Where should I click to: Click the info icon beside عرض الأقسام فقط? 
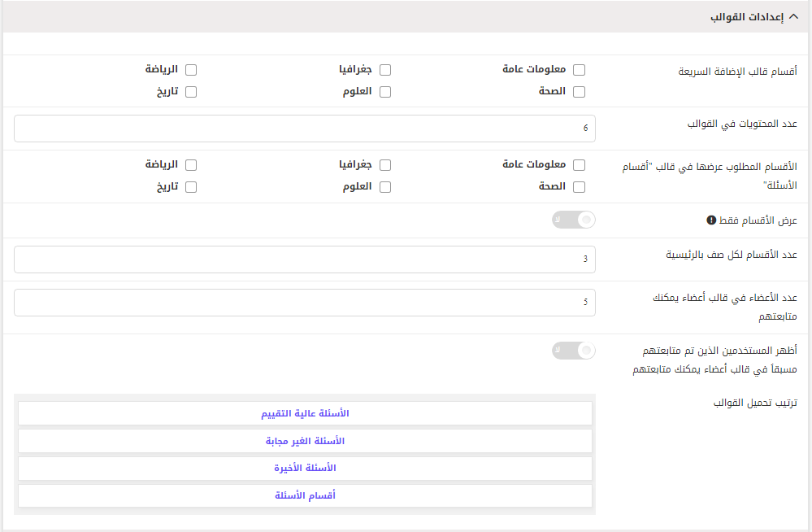[x=711, y=220]
